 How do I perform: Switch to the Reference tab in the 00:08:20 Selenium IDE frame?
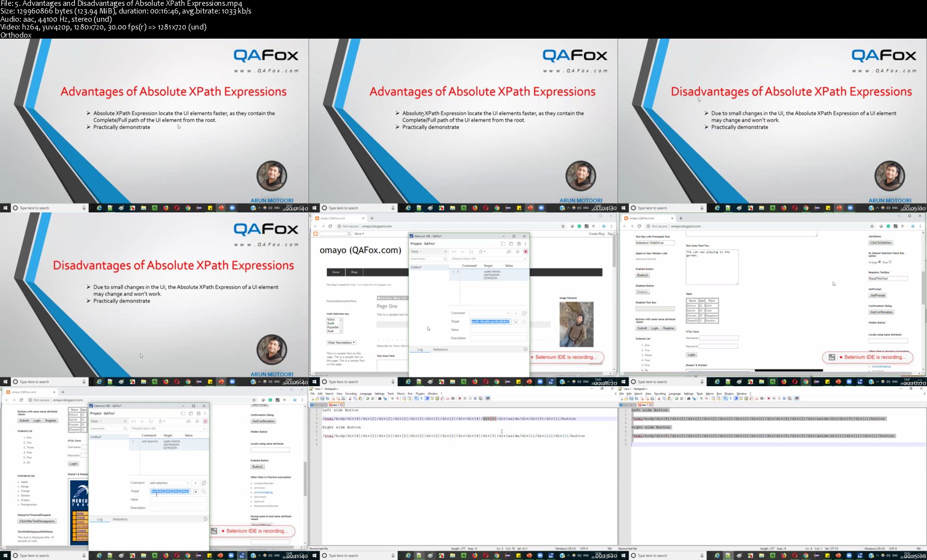(x=440, y=350)
